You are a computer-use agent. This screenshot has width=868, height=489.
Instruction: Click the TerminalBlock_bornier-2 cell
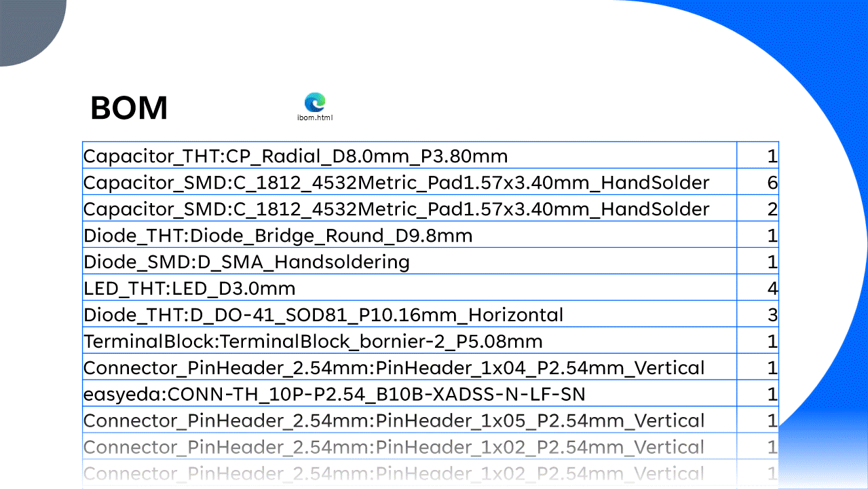(313, 342)
